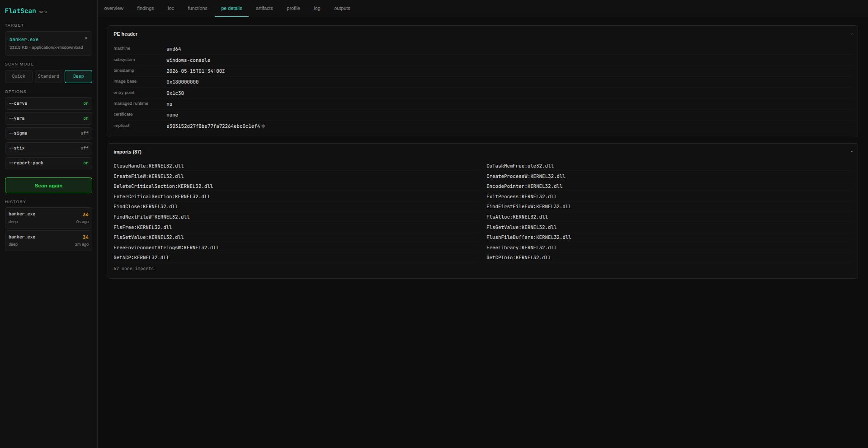868x448 pixels.
Task: Switch to the functions tab
Action: pos(198,9)
